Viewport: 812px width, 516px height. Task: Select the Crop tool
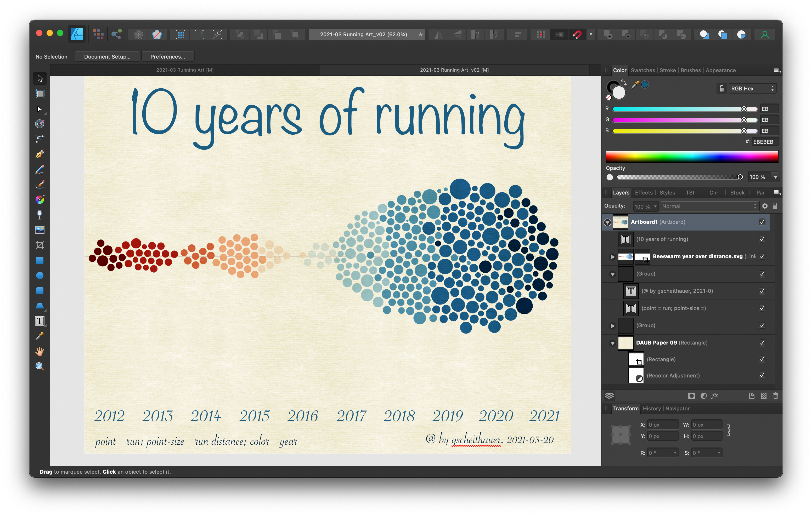click(40, 245)
